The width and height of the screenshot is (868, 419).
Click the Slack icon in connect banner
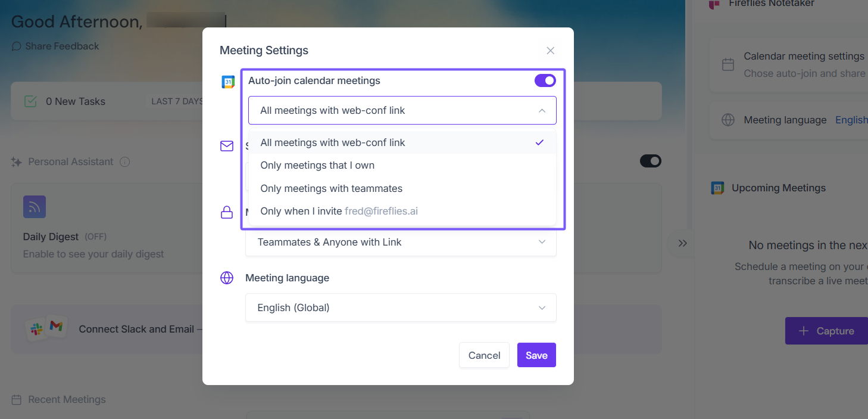pyautogui.click(x=37, y=329)
